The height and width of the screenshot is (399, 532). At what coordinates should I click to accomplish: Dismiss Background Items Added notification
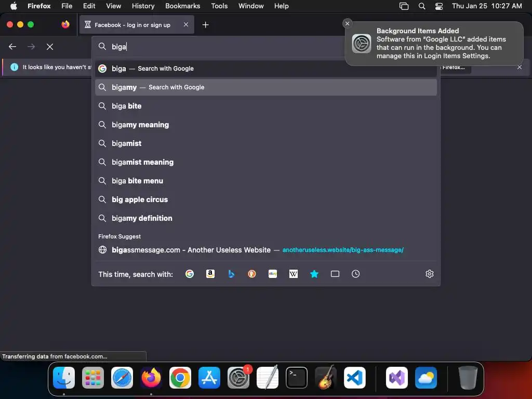tap(347, 23)
